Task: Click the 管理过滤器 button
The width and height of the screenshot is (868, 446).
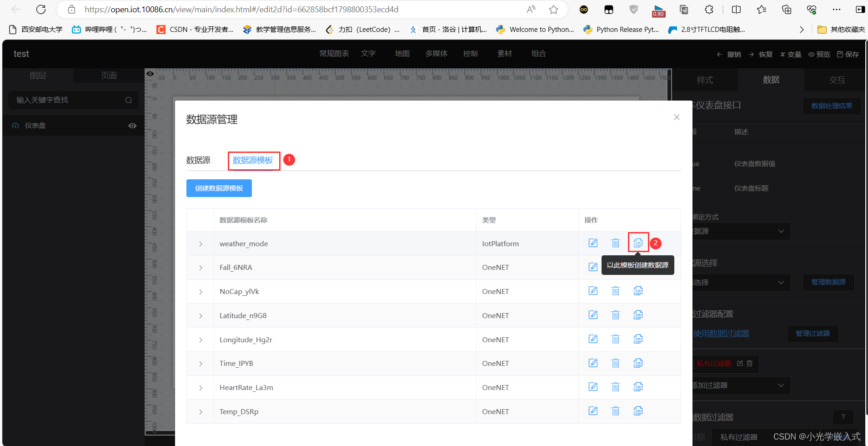Action: click(x=813, y=334)
